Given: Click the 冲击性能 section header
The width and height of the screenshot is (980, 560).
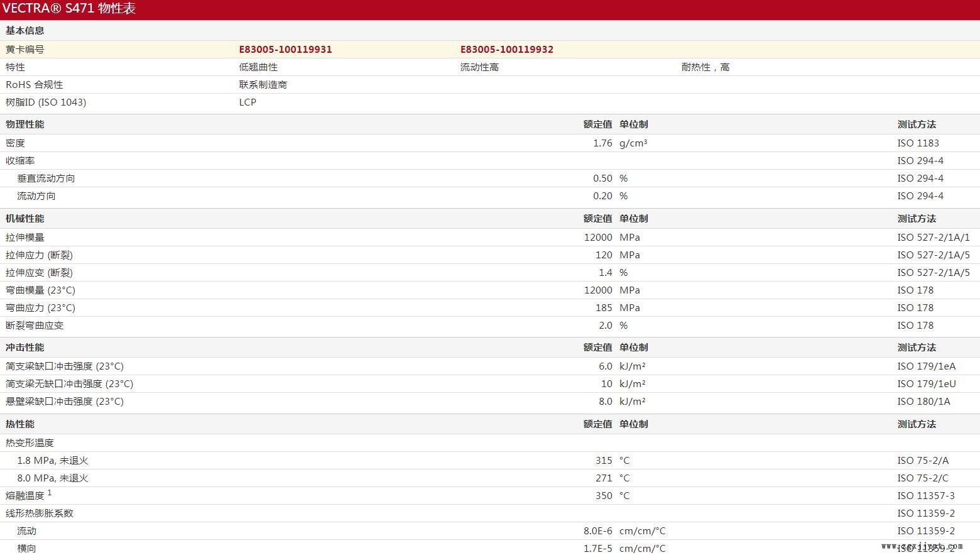Looking at the screenshot, I should coord(25,348).
